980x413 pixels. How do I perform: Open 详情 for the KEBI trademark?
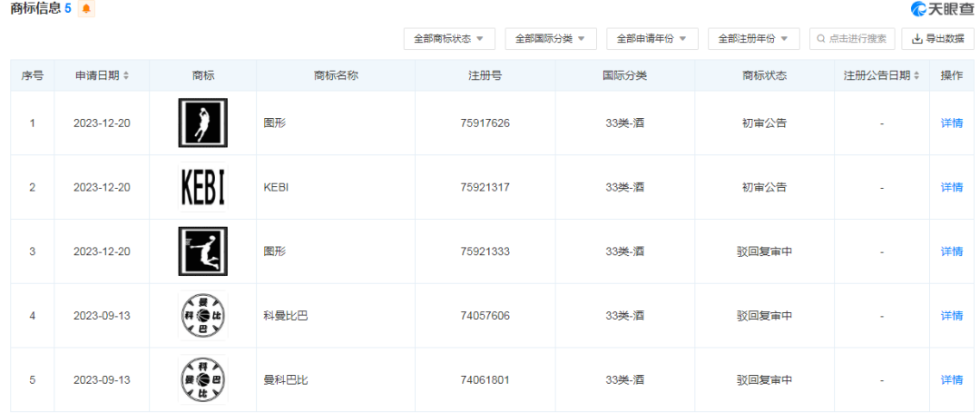[951, 187]
